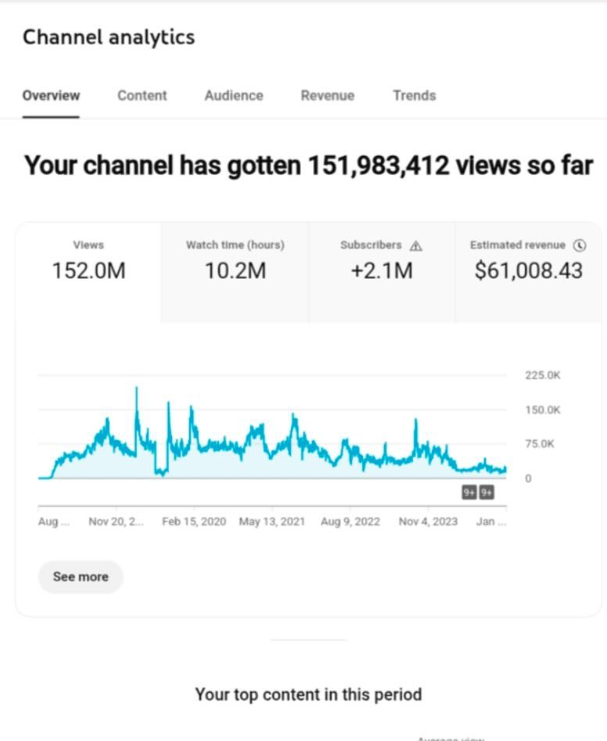Click the 152.0M views value

click(x=88, y=271)
